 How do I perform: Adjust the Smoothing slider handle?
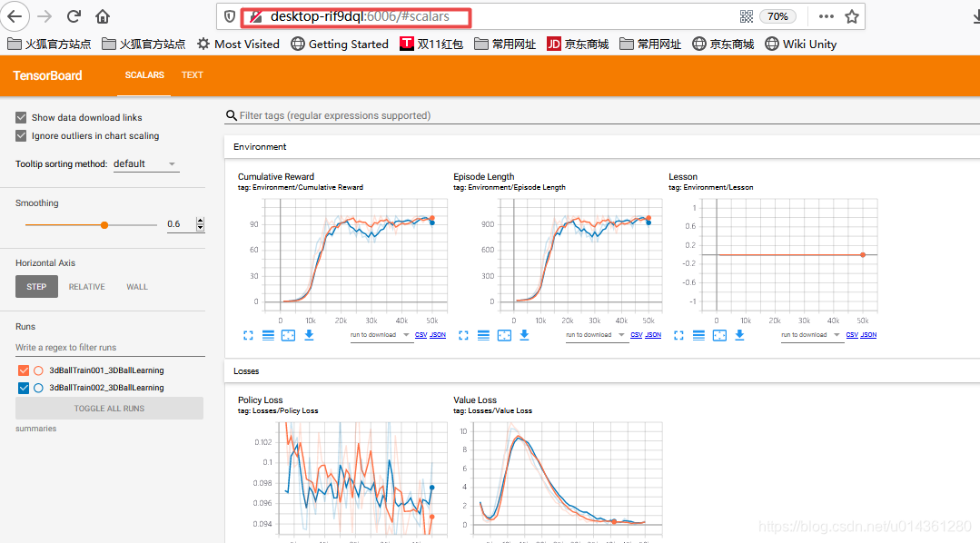[104, 225]
